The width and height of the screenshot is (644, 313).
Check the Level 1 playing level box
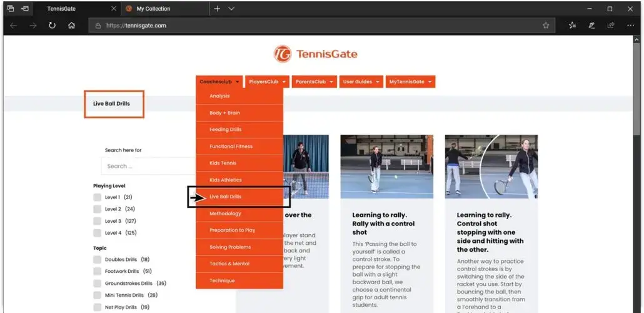(97, 197)
